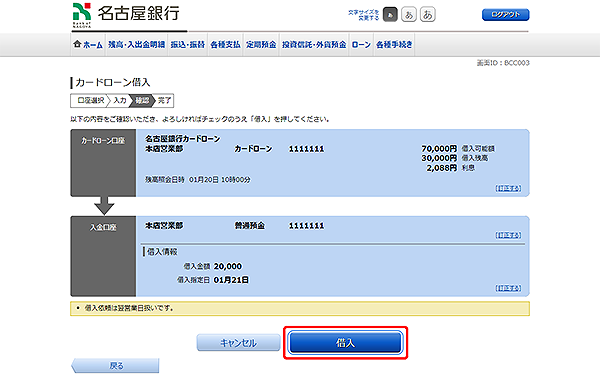Click the Nagoya Bank logo
The image size is (600, 391).
(126, 15)
